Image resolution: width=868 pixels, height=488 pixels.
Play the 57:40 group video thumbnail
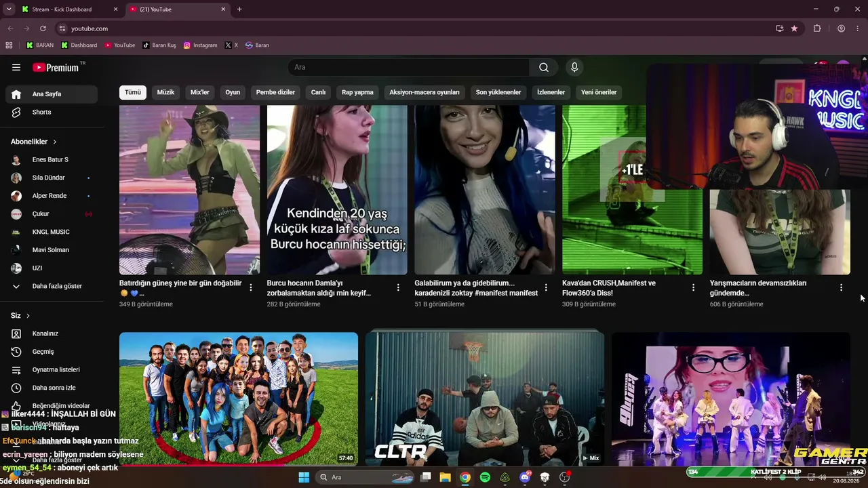pos(239,399)
